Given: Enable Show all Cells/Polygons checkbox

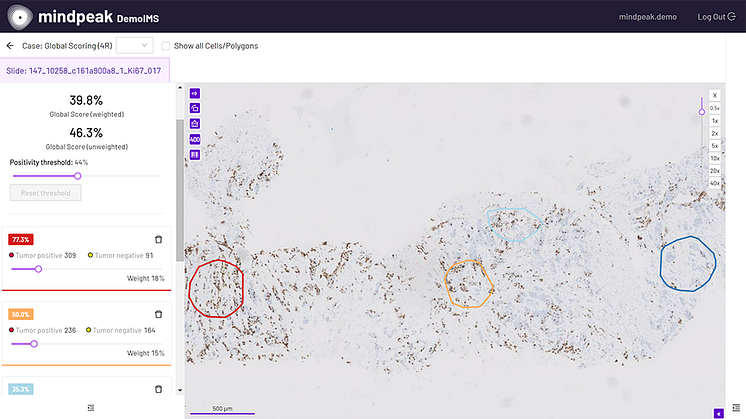Looking at the screenshot, I should coord(166,46).
